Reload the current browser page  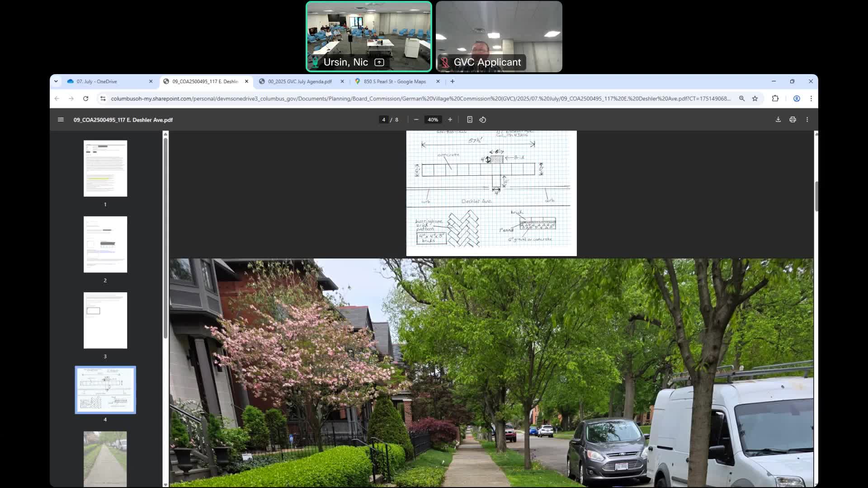pos(85,99)
